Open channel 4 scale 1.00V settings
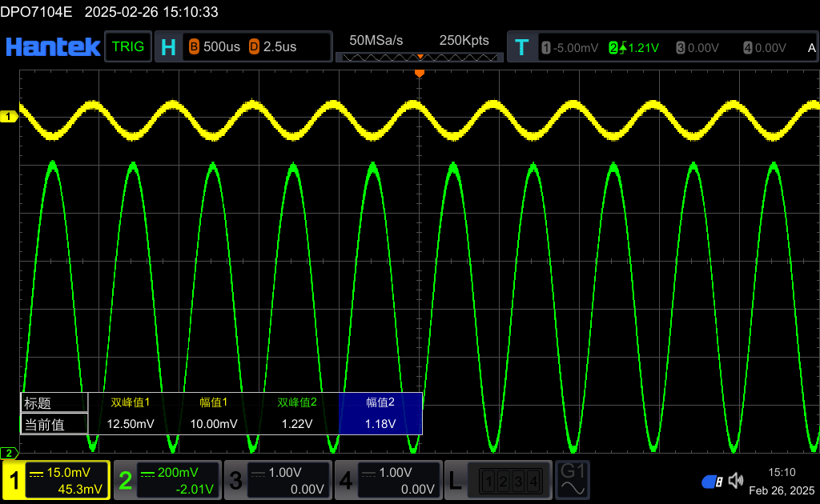The image size is (820, 504). [x=387, y=473]
